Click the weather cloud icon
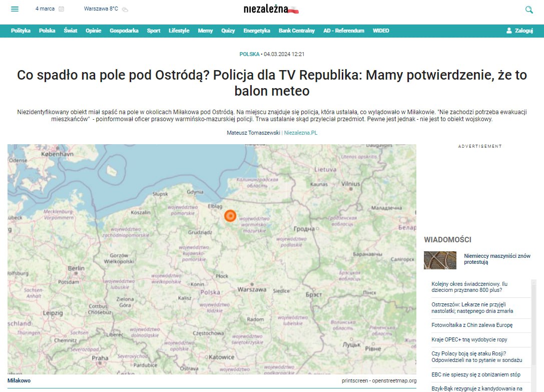This screenshot has width=544, height=392. coord(125,9)
